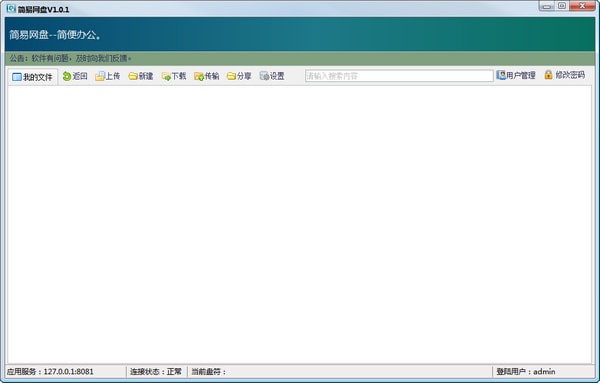Image resolution: width=600 pixels, height=383 pixels.
Task: Click the My Files tab's blue window icon
Action: coord(16,77)
